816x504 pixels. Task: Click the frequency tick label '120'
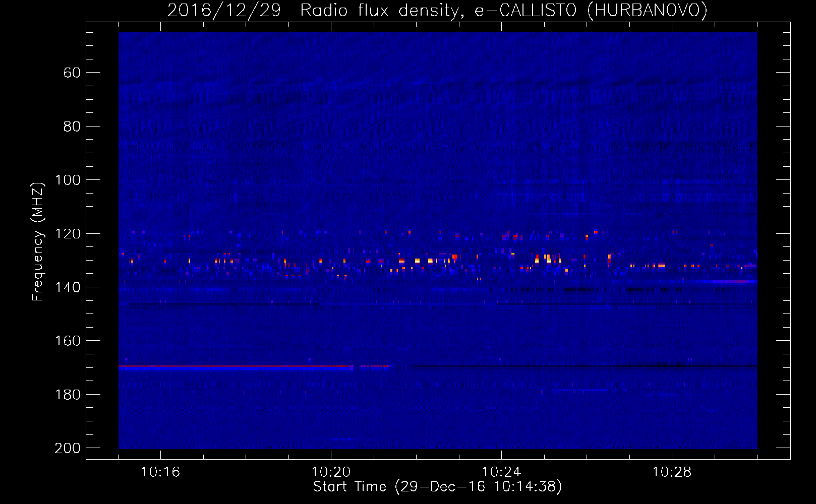pyautogui.click(x=68, y=234)
